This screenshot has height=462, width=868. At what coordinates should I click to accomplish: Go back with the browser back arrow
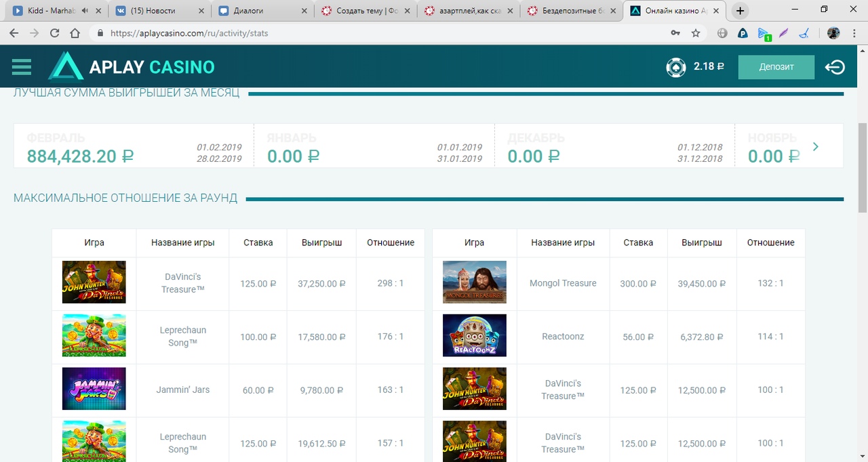14,33
